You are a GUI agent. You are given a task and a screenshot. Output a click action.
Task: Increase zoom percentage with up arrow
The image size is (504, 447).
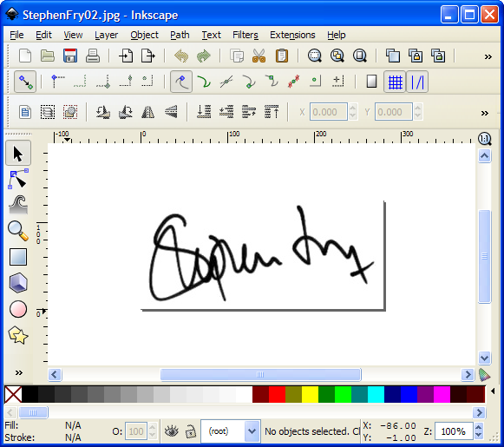coord(479,427)
